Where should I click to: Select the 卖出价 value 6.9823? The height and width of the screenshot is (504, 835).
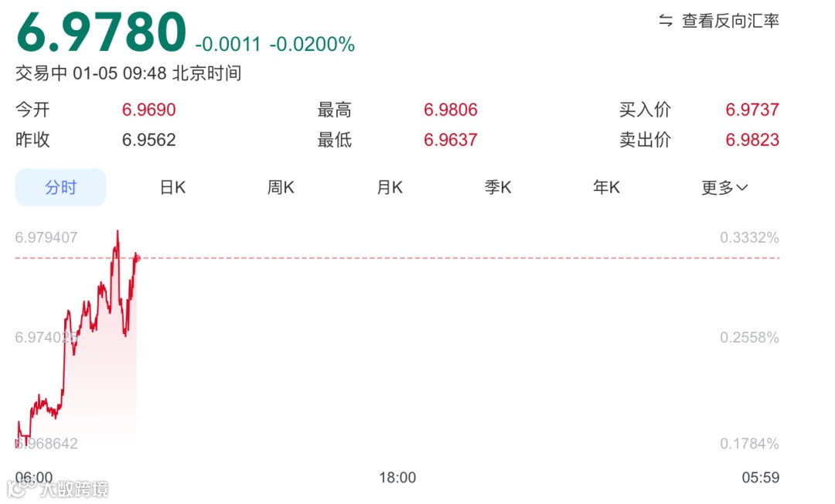pos(751,140)
